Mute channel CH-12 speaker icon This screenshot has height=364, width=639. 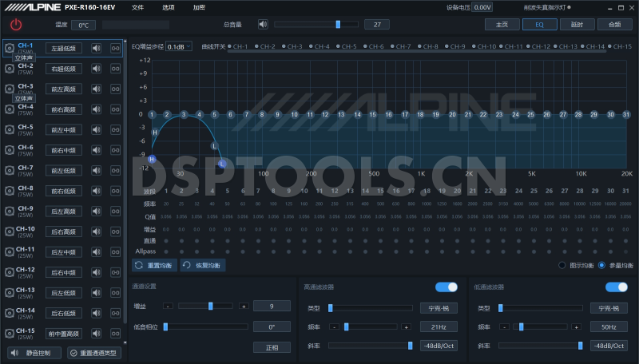click(96, 272)
